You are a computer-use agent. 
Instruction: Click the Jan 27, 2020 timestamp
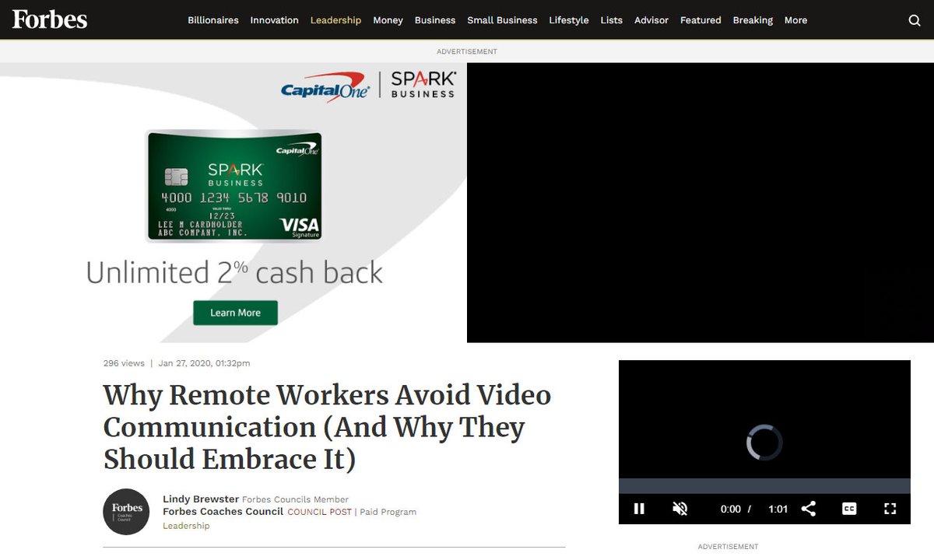pyautogui.click(x=204, y=363)
